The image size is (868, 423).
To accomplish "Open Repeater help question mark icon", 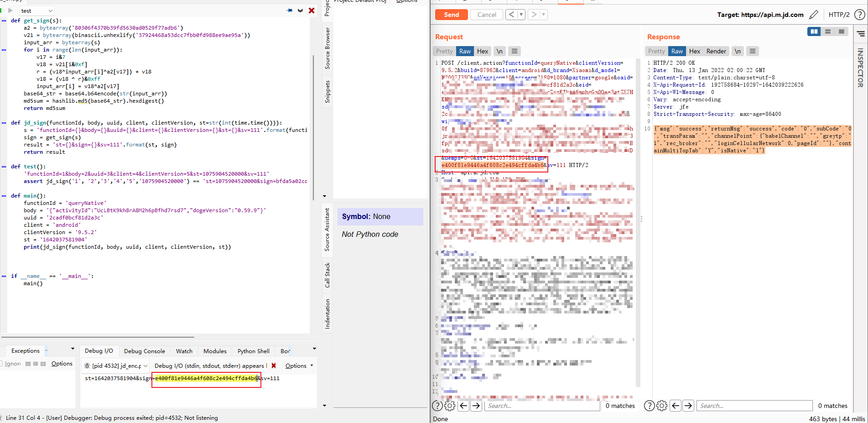I will pyautogui.click(x=859, y=15).
